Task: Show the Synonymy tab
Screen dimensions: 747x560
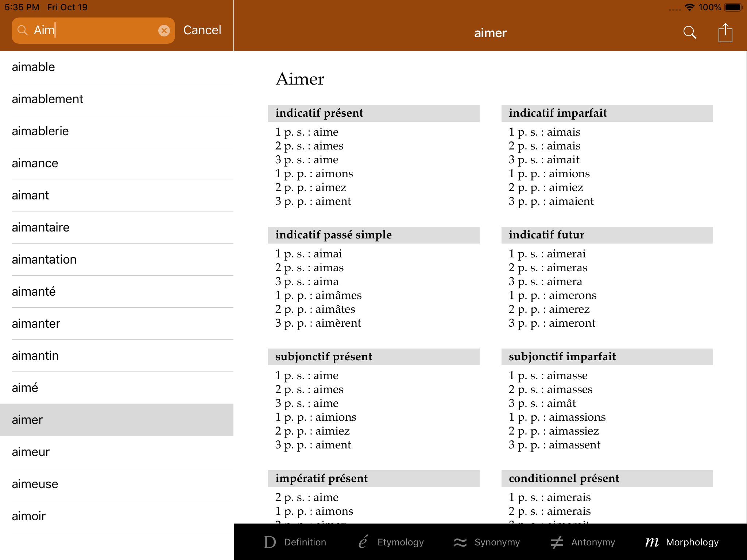Action: click(487, 542)
